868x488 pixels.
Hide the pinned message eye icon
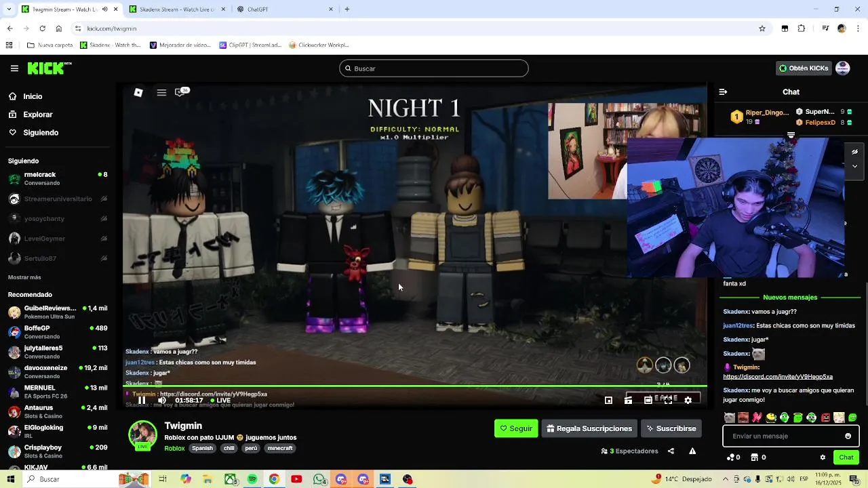[x=854, y=152]
